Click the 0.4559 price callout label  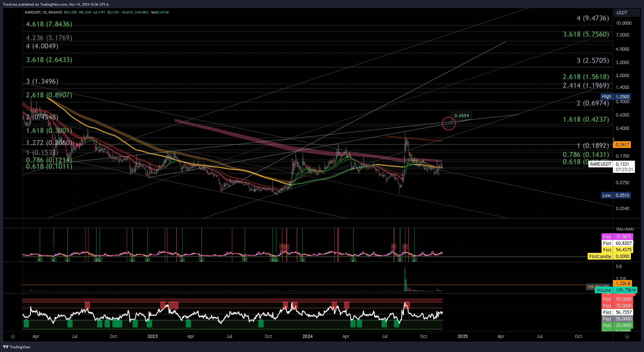[x=462, y=116]
